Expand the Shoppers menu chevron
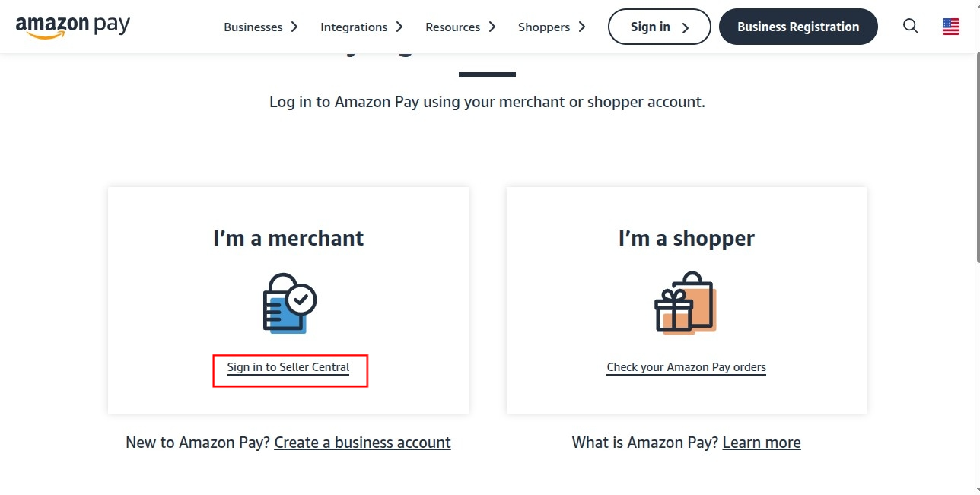 (582, 27)
